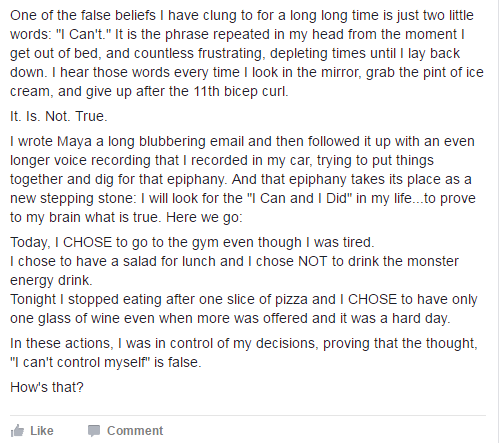Click the line "It. Is. Not. True."
Image resolution: width=499 pixels, height=443 pixels.
[59, 116]
